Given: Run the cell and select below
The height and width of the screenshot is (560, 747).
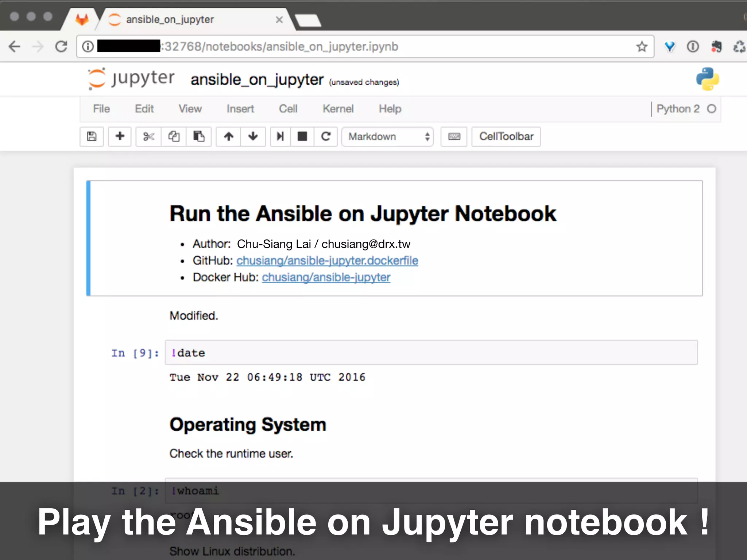Looking at the screenshot, I should pos(280,137).
